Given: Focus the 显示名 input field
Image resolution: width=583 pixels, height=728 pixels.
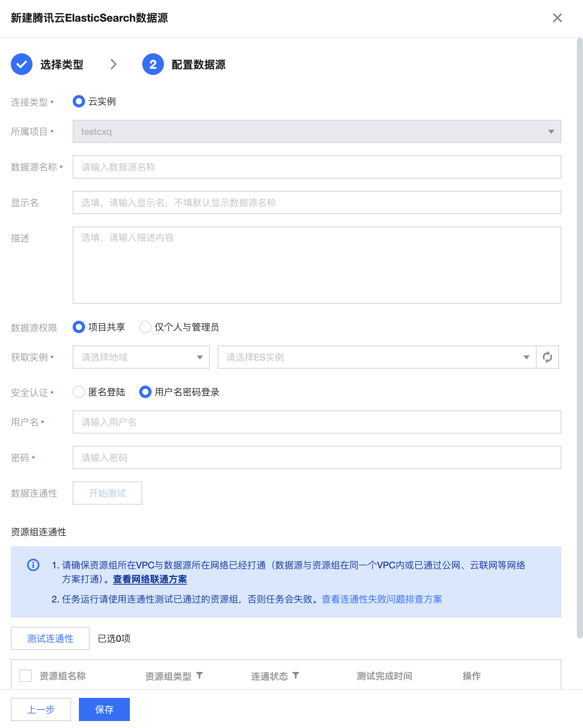Looking at the screenshot, I should pyautogui.click(x=317, y=202).
